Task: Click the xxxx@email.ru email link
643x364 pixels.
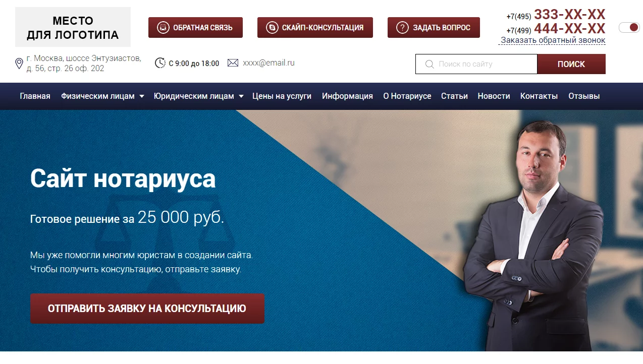Action: pyautogui.click(x=269, y=63)
